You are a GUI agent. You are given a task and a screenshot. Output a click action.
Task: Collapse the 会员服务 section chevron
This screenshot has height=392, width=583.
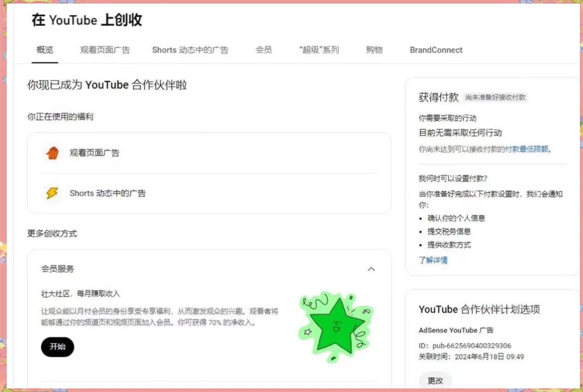(x=371, y=269)
